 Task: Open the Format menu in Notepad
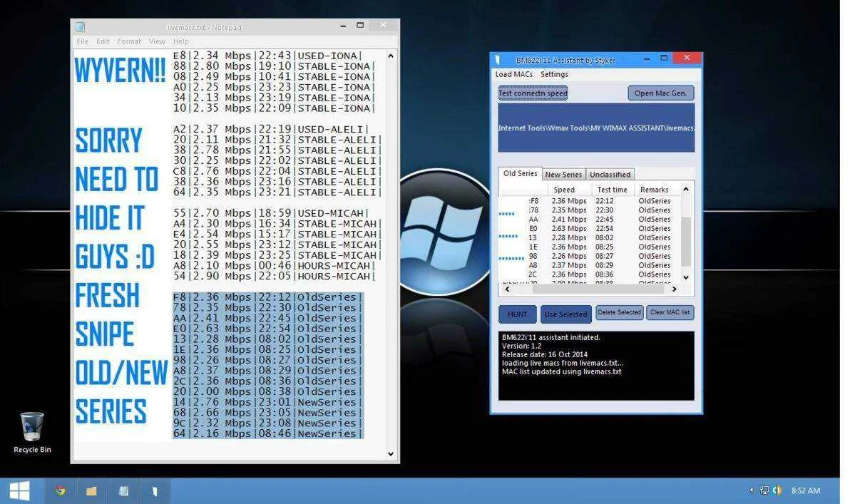128,41
